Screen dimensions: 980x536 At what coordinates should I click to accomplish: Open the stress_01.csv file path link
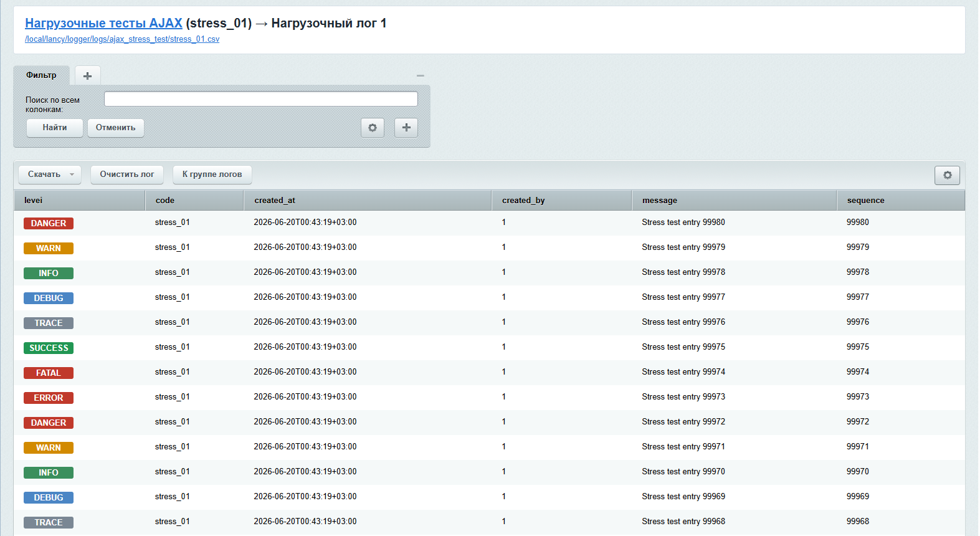122,39
